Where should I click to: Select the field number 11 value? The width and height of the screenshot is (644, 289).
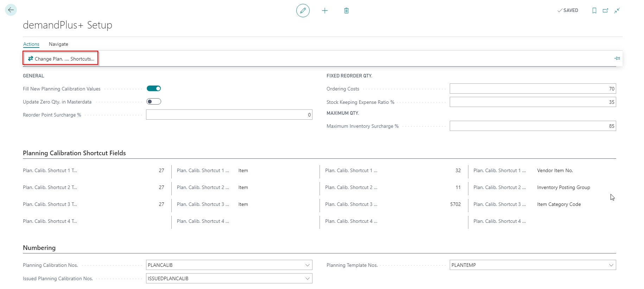[458, 187]
